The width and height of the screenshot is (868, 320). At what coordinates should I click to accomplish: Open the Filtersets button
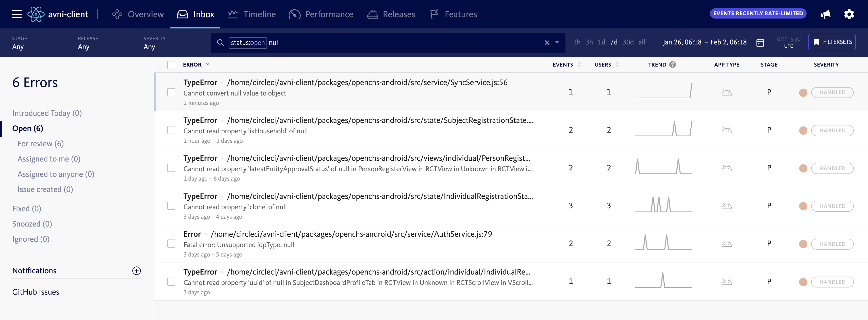coord(831,42)
